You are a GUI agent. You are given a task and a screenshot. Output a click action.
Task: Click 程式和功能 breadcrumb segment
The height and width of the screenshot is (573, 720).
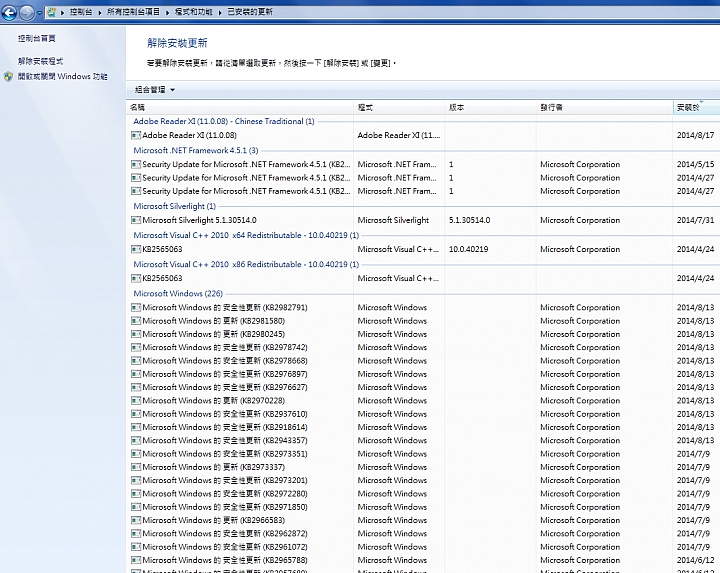pos(193,12)
